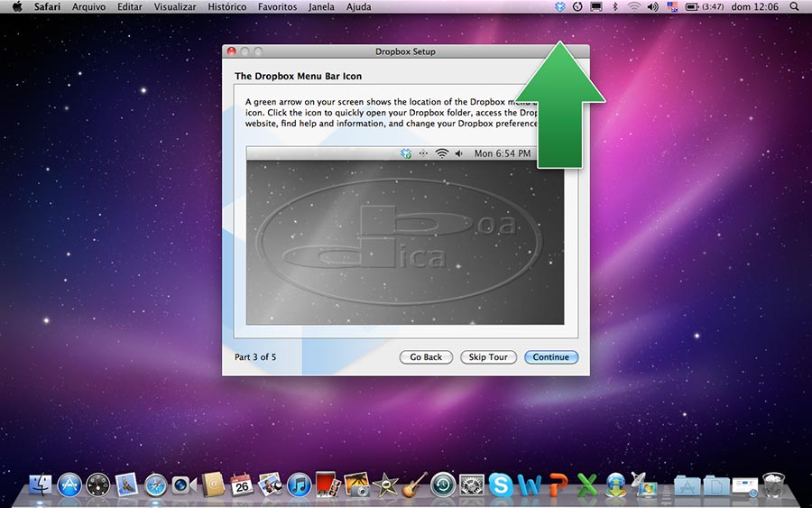
Task: Open the Documents folder stack
Action: pos(716,485)
